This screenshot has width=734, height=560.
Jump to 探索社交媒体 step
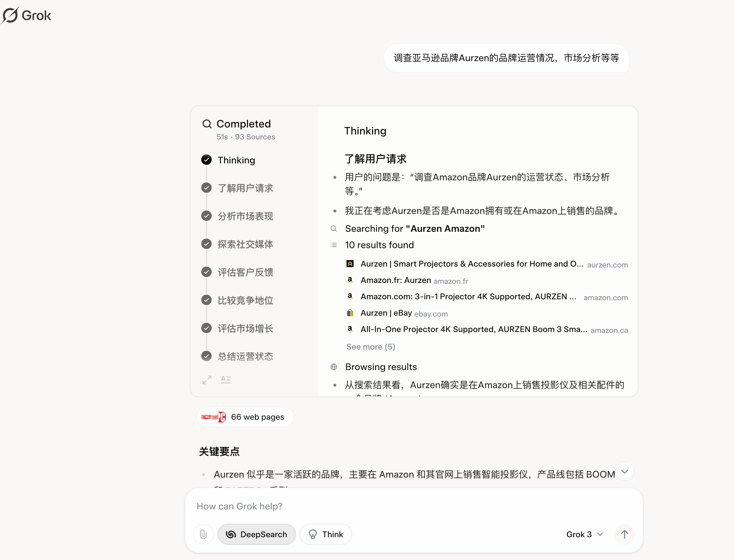click(x=245, y=244)
